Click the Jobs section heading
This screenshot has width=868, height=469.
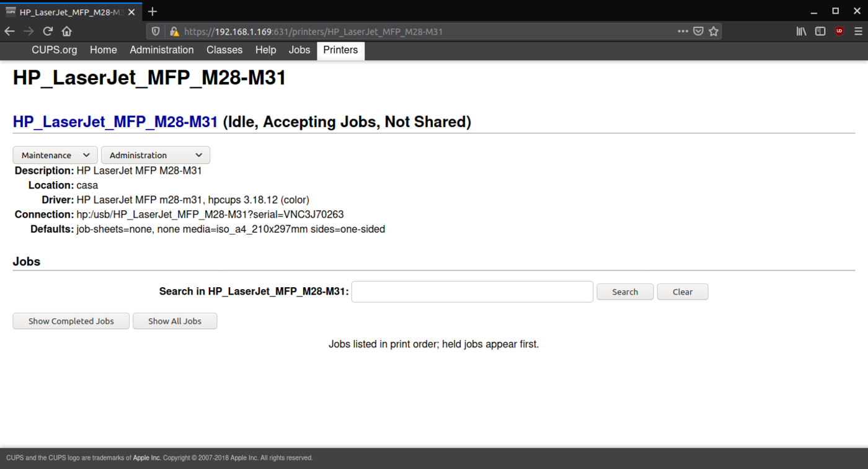[x=27, y=262]
